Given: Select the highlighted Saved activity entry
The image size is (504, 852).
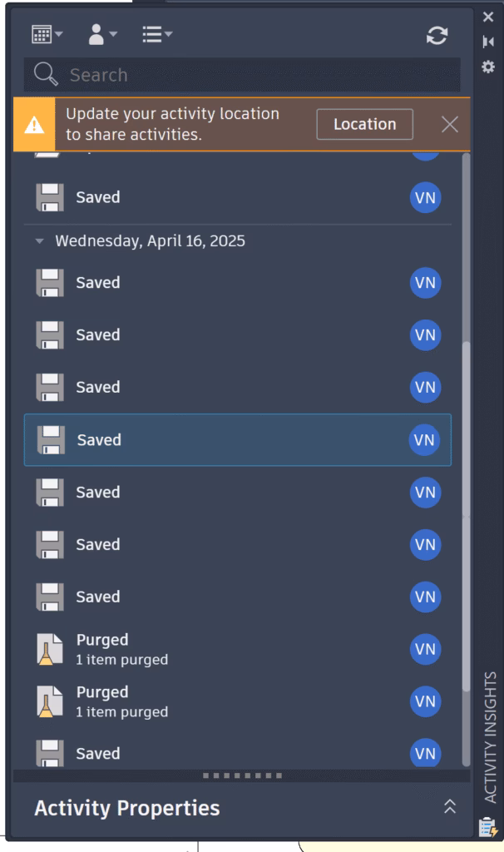Looking at the screenshot, I should click(x=237, y=439).
